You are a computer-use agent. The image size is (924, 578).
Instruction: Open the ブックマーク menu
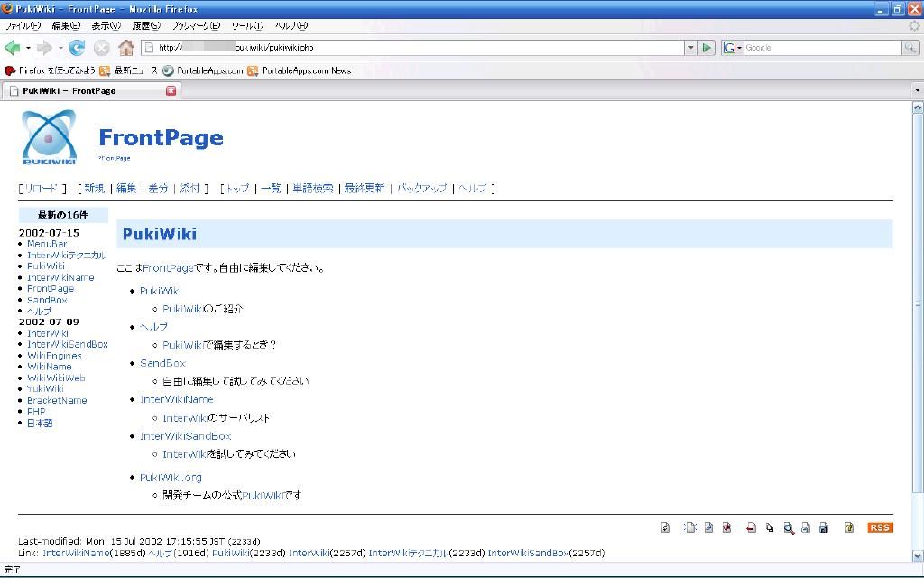click(196, 26)
